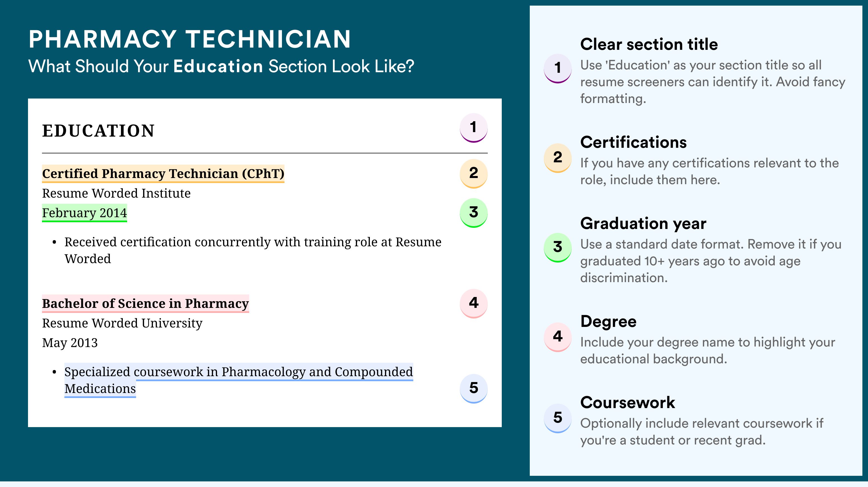Click the purple number 1 badge in resume
This screenshot has width=868, height=487.
473,128
